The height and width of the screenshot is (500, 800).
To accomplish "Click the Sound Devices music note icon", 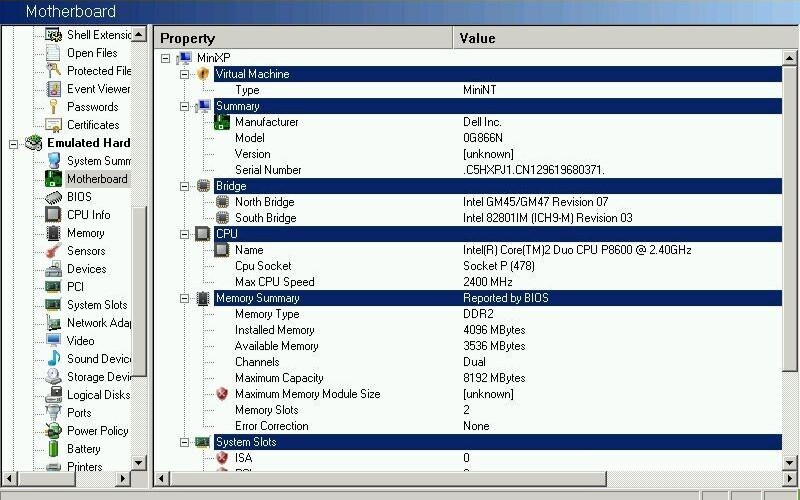I will tap(53, 359).
